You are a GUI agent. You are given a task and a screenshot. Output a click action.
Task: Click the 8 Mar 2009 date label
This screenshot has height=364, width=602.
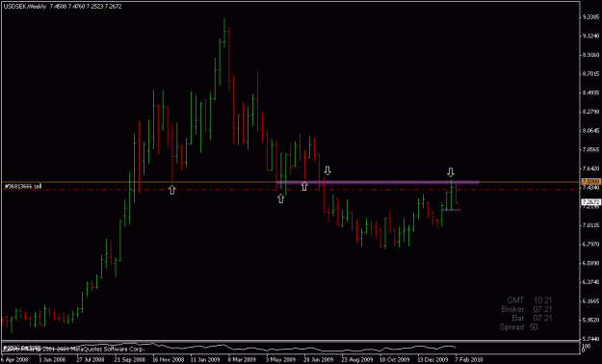[x=242, y=360]
